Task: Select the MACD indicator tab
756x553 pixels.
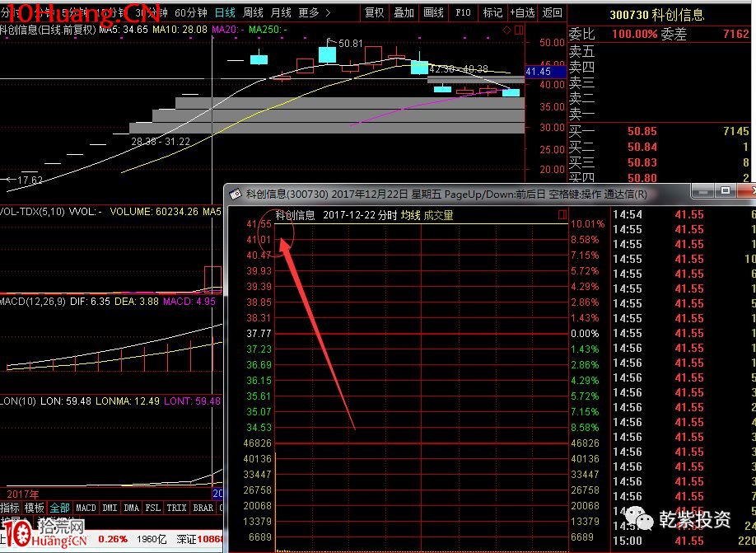Action: coord(86,508)
